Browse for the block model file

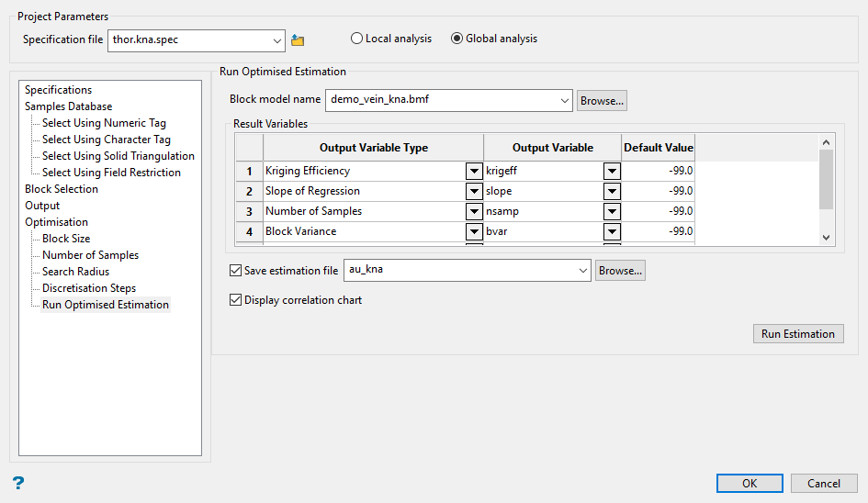602,101
